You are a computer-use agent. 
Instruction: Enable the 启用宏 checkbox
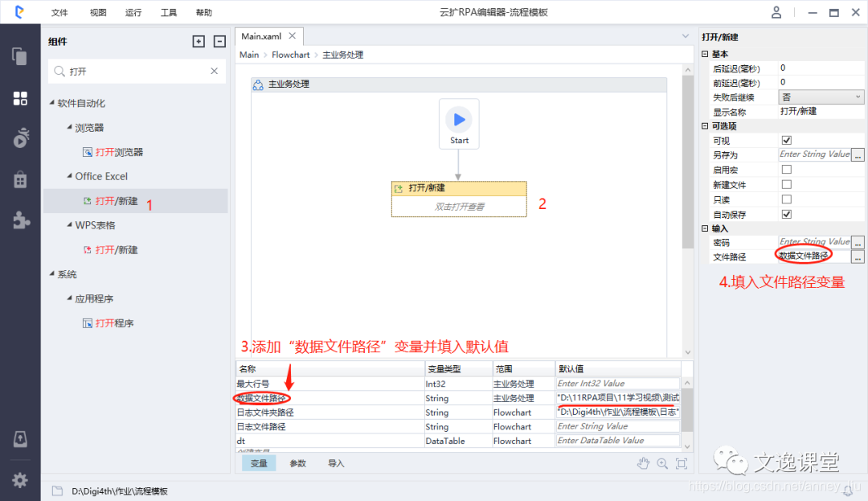(787, 170)
